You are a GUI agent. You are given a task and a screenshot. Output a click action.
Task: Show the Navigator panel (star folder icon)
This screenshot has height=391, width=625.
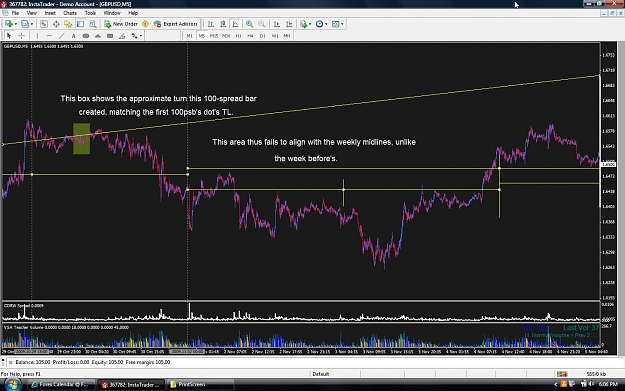coord(68,24)
